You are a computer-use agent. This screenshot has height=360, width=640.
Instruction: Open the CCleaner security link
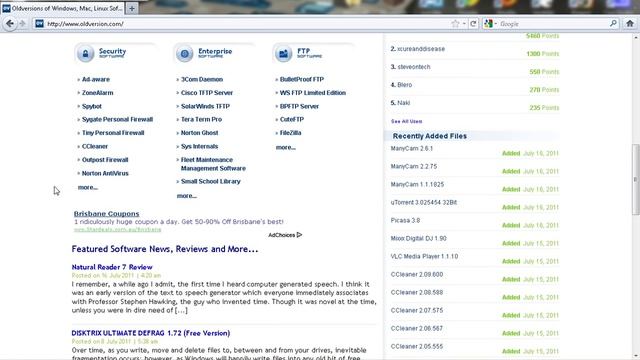95,146
